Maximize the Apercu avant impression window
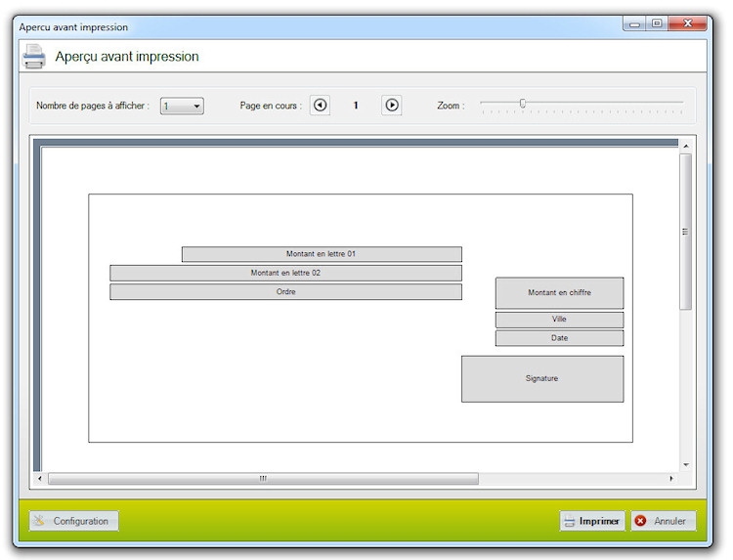Image resolution: width=733 pixels, height=560 pixels. point(657,24)
